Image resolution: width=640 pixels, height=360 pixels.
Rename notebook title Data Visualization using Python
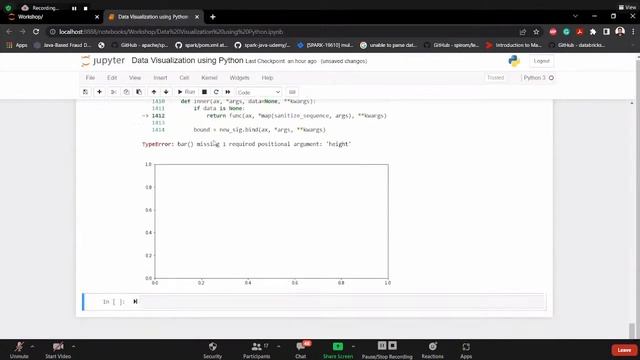[187, 60]
